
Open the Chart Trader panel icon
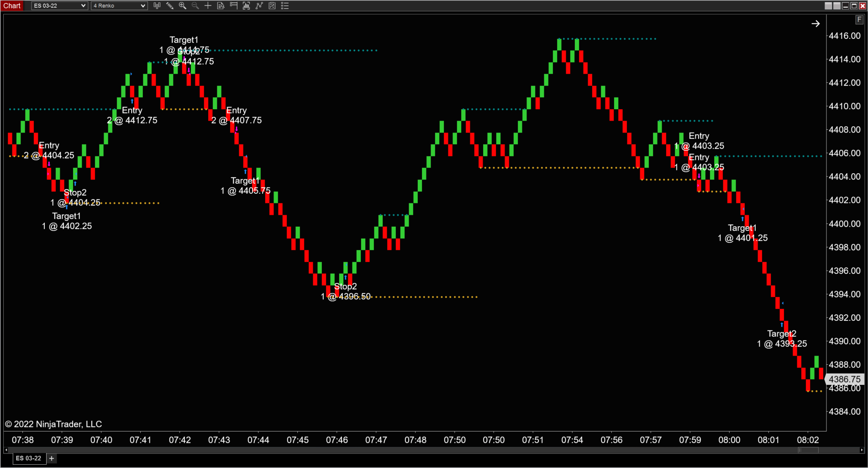(234, 5)
